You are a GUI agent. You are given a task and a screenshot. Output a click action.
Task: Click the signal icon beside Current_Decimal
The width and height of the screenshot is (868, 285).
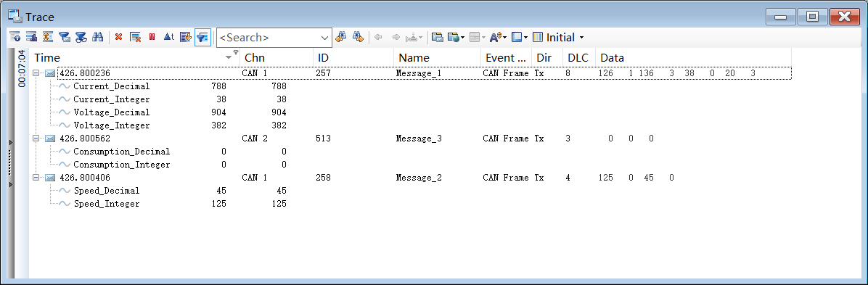click(x=65, y=86)
